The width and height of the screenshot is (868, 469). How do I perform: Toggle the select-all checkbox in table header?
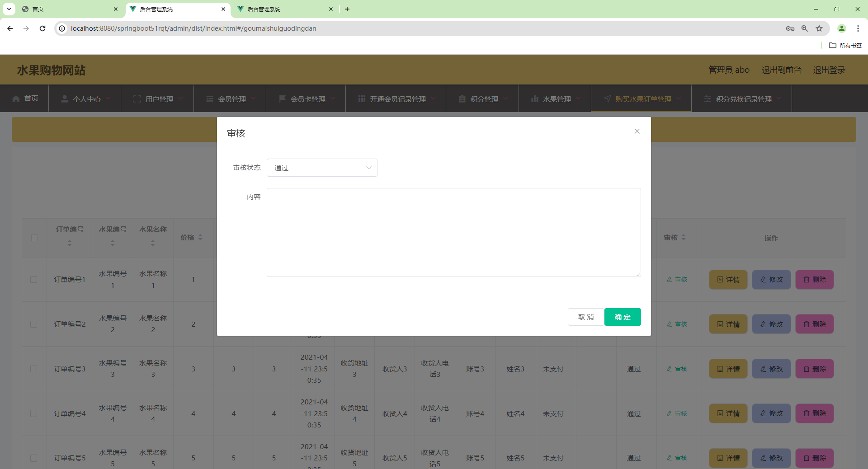pyautogui.click(x=34, y=238)
